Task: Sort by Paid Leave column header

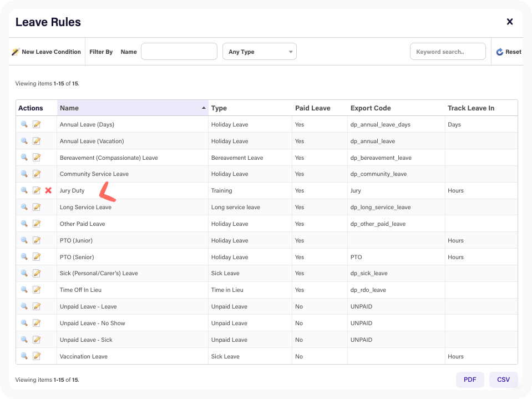Action: pyautogui.click(x=320, y=108)
